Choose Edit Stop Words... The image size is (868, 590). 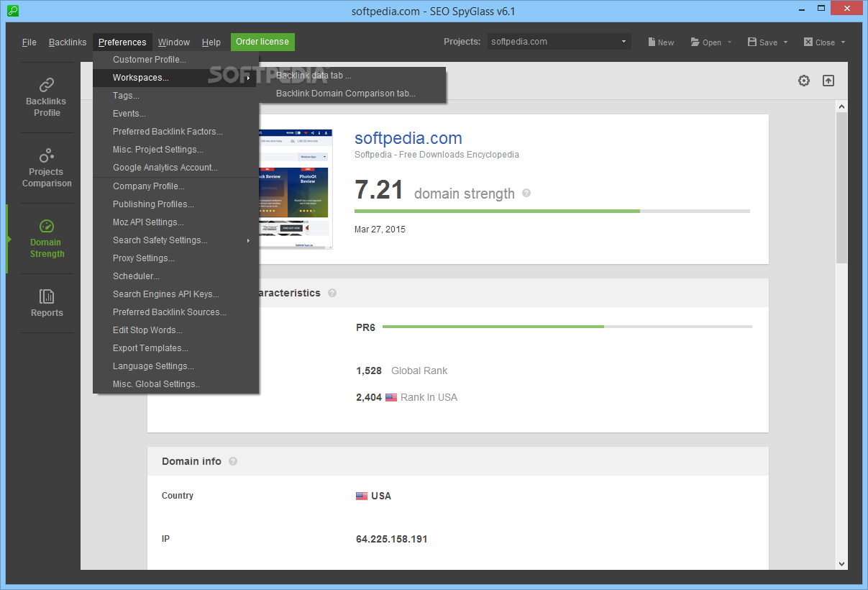pyautogui.click(x=175, y=330)
